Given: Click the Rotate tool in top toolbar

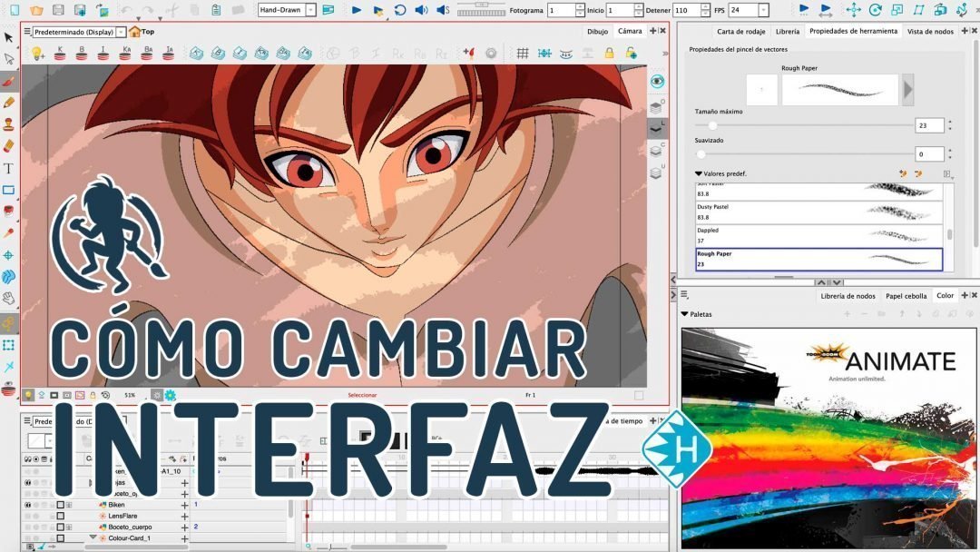Looking at the screenshot, I should 875,9.
